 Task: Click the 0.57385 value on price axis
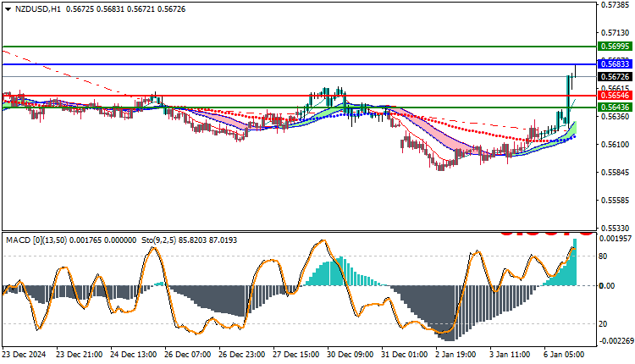[x=616, y=5]
